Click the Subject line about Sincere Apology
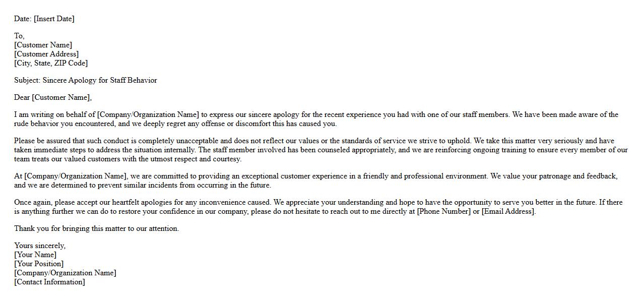This screenshot has width=644, height=303. 86,80
